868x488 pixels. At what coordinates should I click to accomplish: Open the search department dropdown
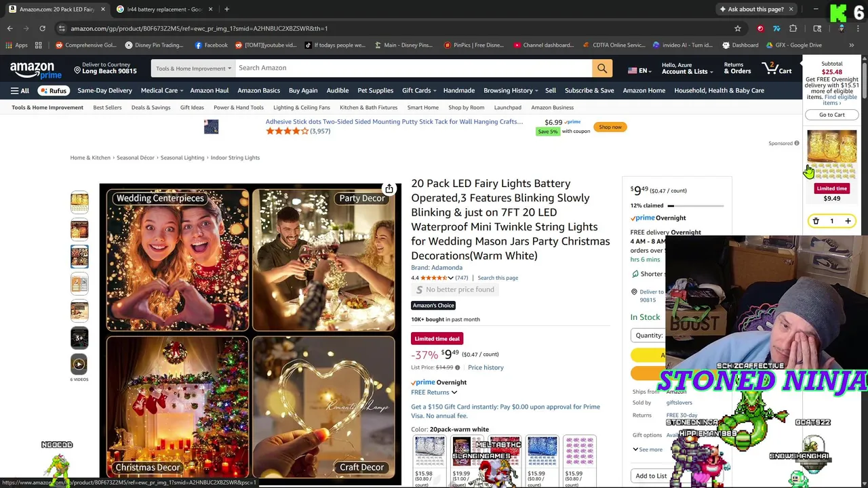point(193,68)
